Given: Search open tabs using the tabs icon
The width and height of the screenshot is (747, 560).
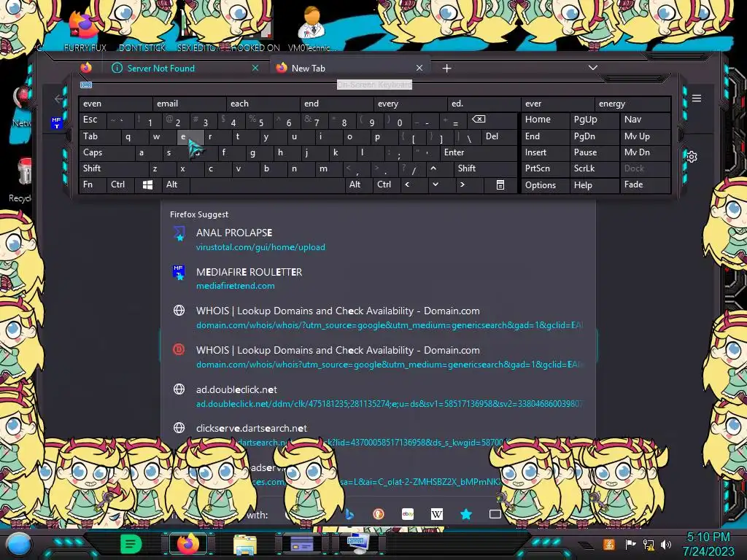Looking at the screenshot, I should click(x=495, y=514).
